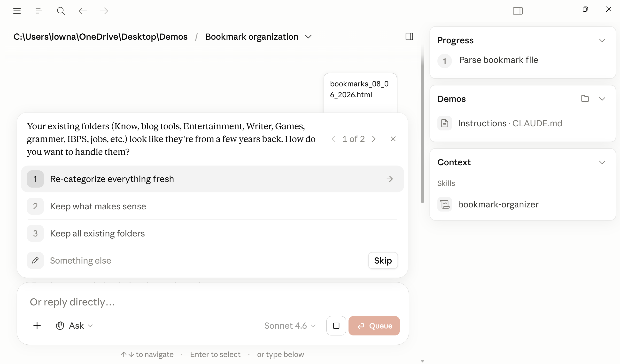Go to the next question
This screenshot has height=364, width=620.
click(374, 139)
